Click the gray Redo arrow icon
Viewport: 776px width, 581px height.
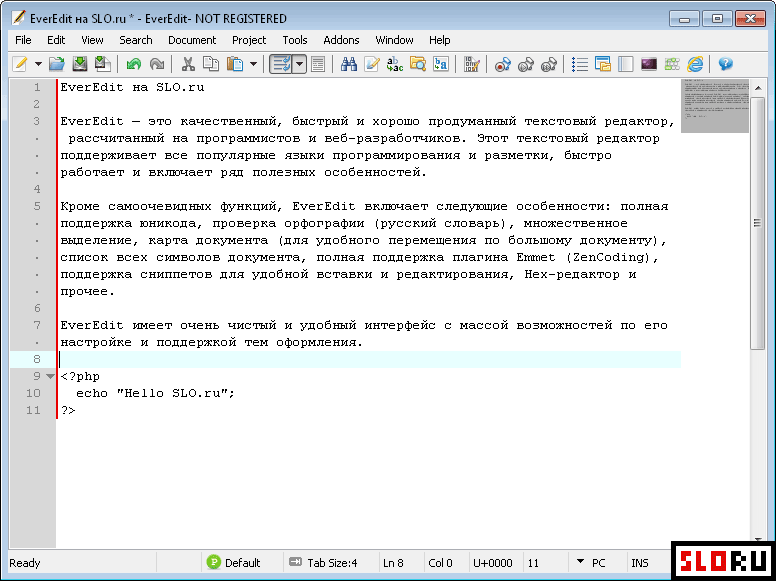coord(157,64)
